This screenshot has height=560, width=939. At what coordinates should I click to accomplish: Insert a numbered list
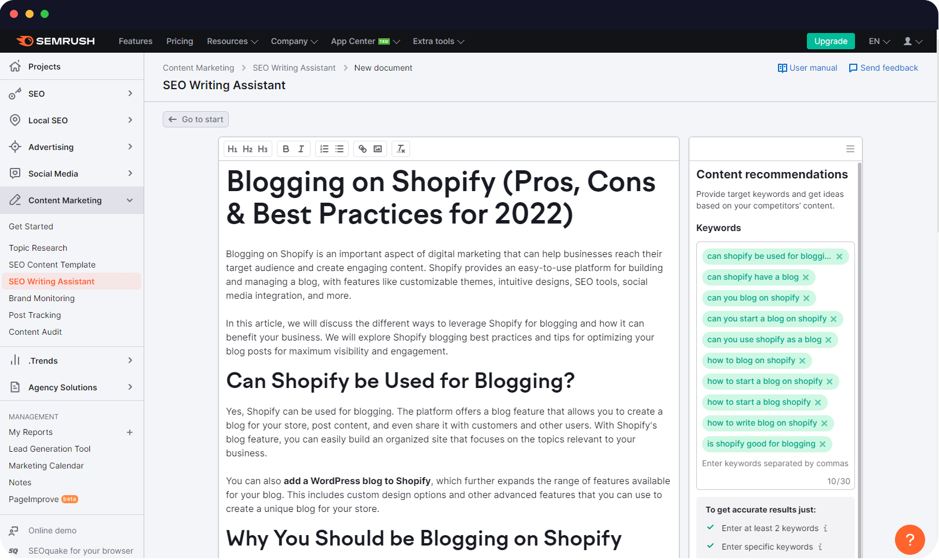(x=324, y=149)
